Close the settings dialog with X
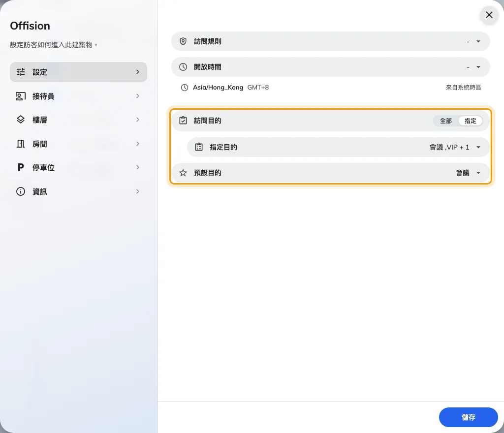The width and height of the screenshot is (504, 433). click(489, 15)
